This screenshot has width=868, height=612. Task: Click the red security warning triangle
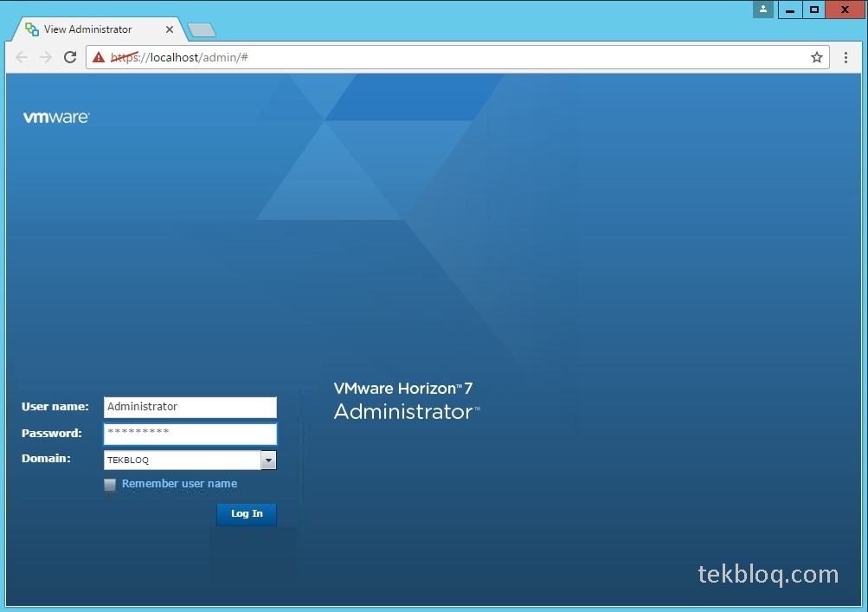pyautogui.click(x=99, y=57)
